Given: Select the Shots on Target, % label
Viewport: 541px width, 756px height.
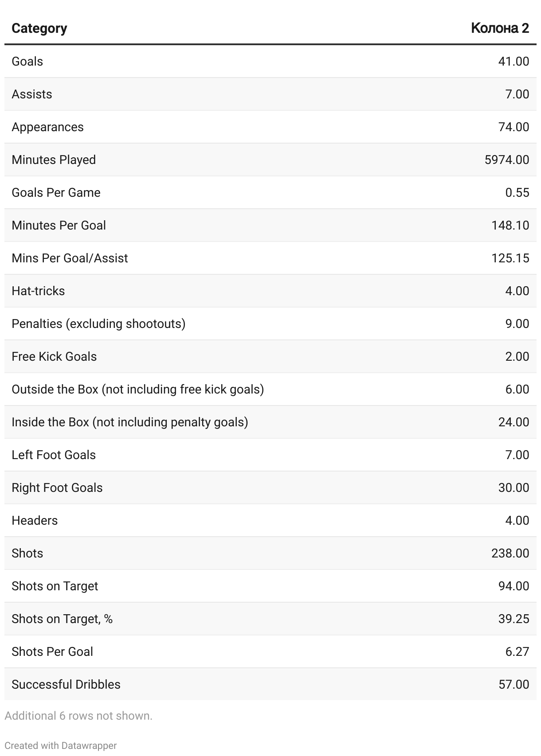Looking at the screenshot, I should point(62,619).
